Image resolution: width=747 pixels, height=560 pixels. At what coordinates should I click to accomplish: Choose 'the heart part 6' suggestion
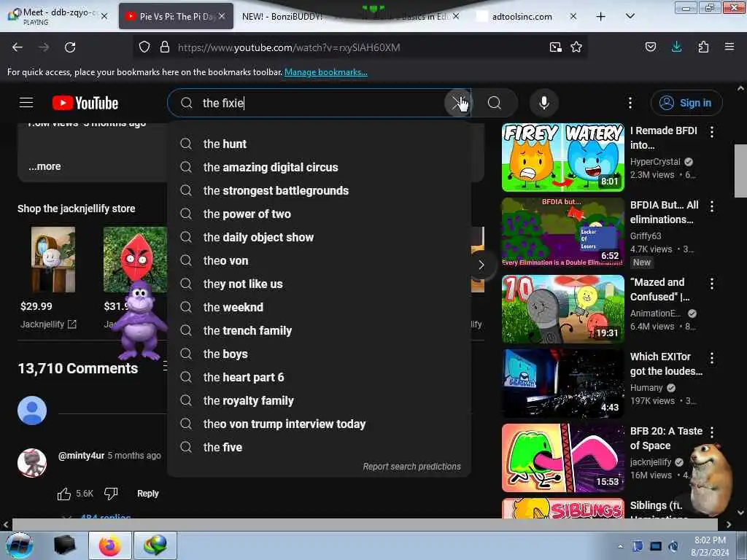tap(319, 377)
